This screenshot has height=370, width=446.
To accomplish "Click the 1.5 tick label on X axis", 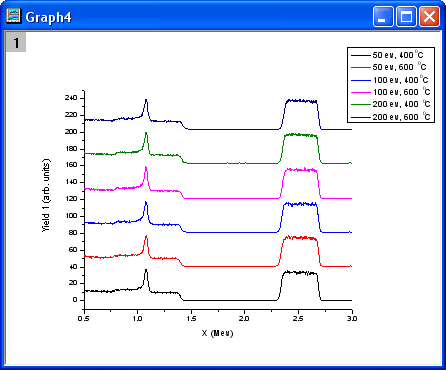I will [191, 318].
